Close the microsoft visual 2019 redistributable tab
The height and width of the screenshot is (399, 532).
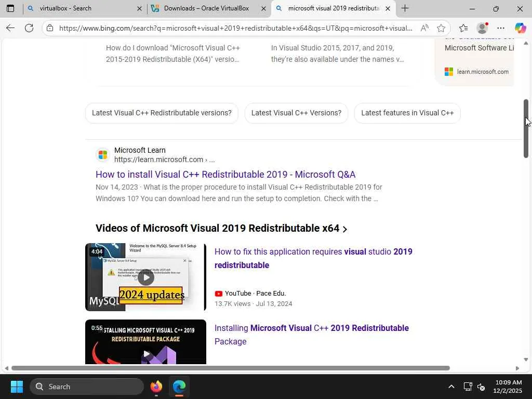[388, 8]
